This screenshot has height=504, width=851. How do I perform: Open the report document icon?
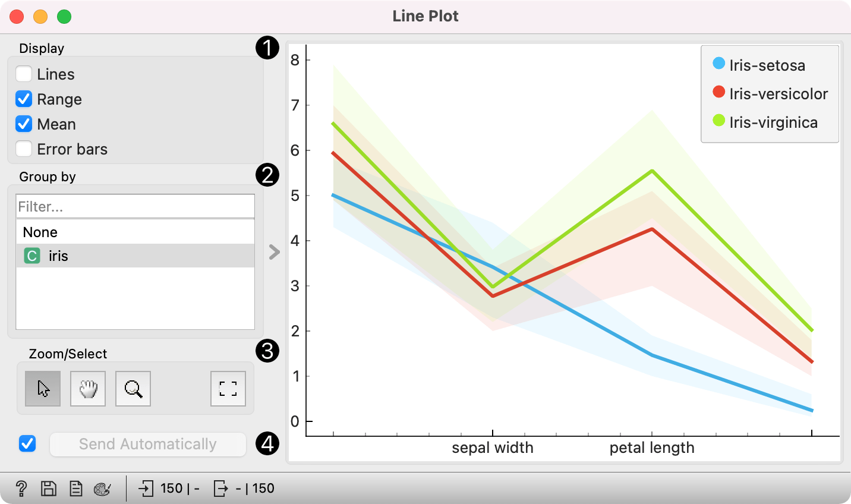pyautogui.click(x=75, y=489)
